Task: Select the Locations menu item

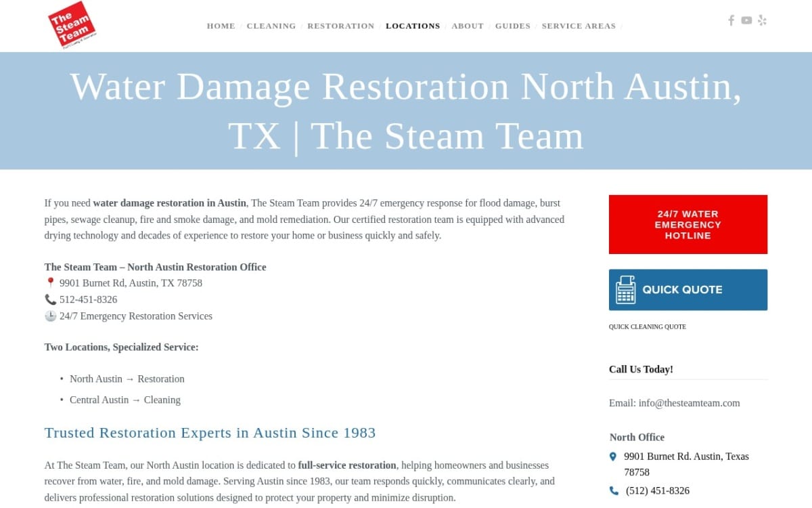Action: tap(413, 26)
